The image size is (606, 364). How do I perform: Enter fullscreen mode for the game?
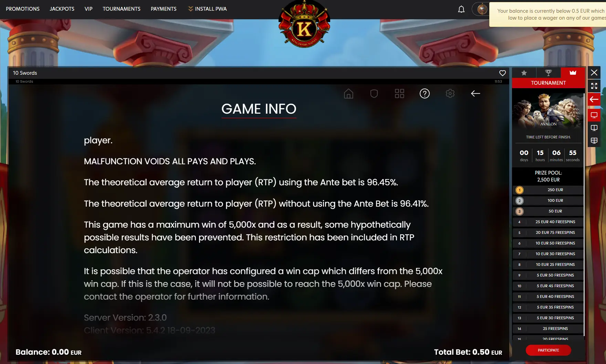[594, 86]
